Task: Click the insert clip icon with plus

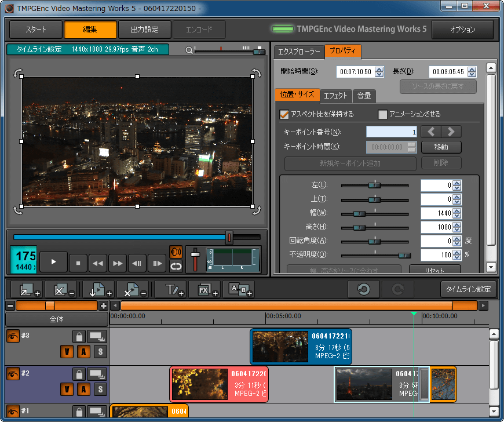Action: pos(98,289)
